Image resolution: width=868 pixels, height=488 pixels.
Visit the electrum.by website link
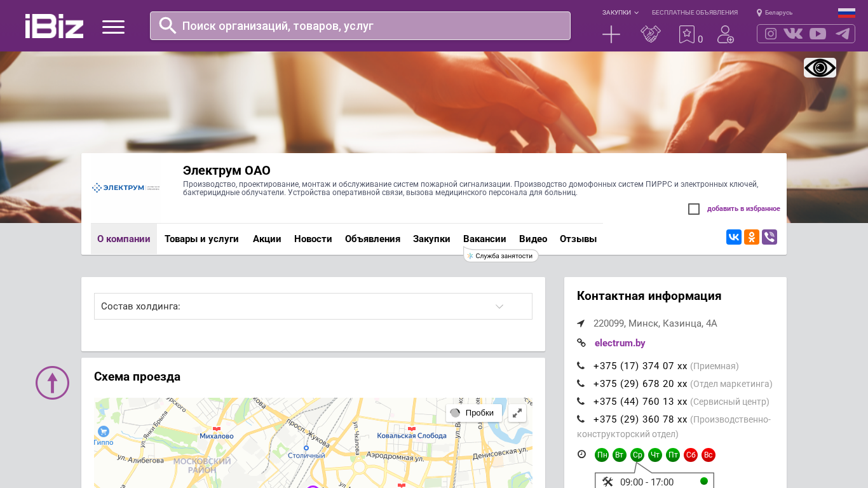pos(620,343)
